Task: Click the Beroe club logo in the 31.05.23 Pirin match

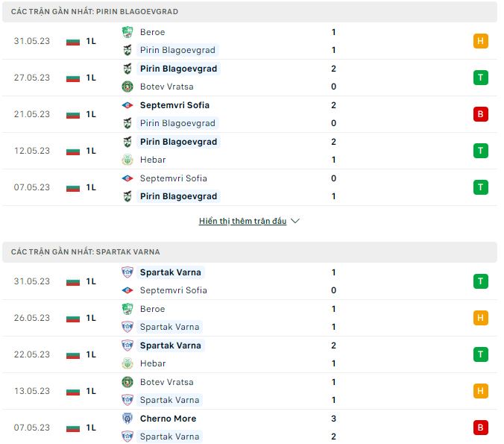Action: pyautogui.click(x=127, y=32)
